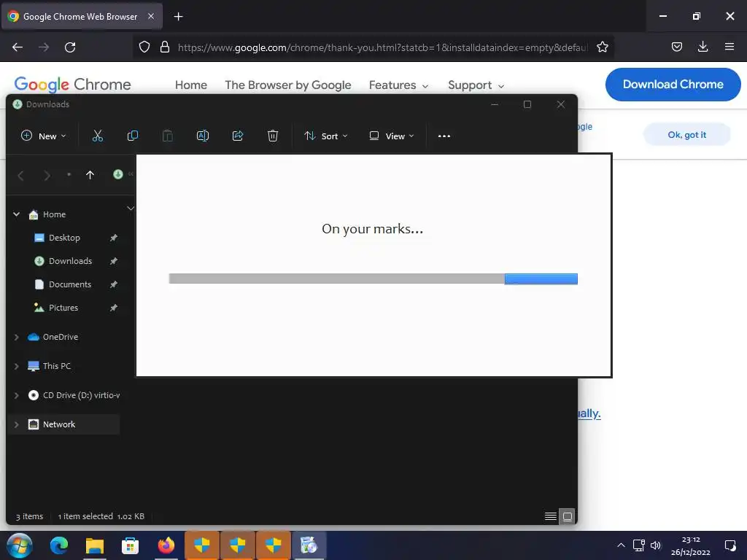Image resolution: width=747 pixels, height=560 pixels.
Task: Click the Google Chrome logo
Action: [x=72, y=85]
